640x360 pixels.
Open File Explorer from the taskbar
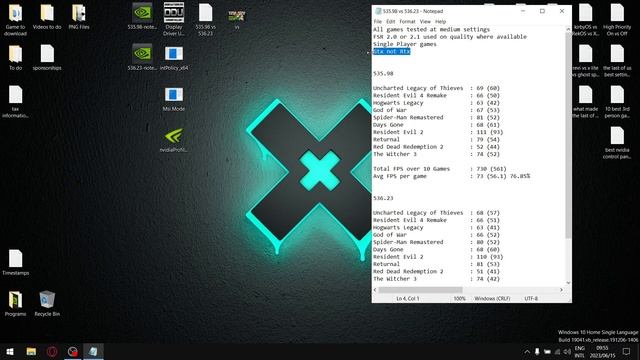[x=31, y=351]
